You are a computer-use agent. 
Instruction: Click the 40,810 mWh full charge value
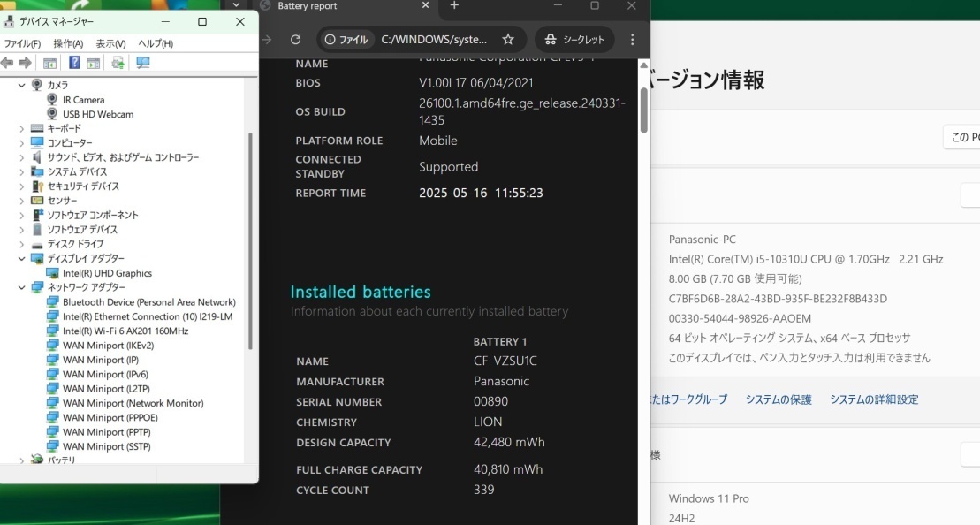508,469
